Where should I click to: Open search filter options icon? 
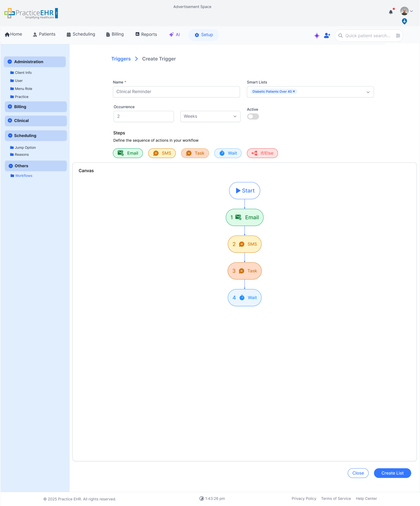click(398, 36)
